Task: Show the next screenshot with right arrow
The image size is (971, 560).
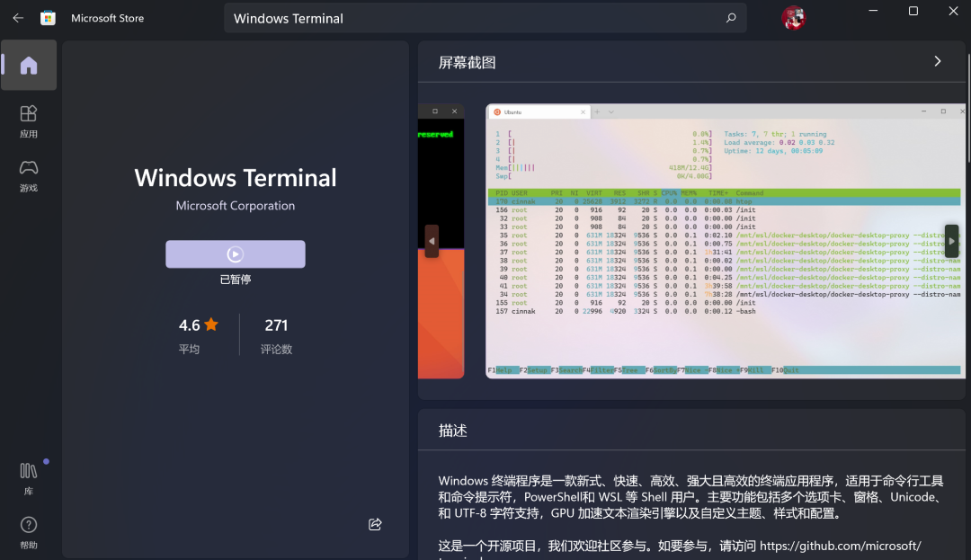Action: pos(952,241)
